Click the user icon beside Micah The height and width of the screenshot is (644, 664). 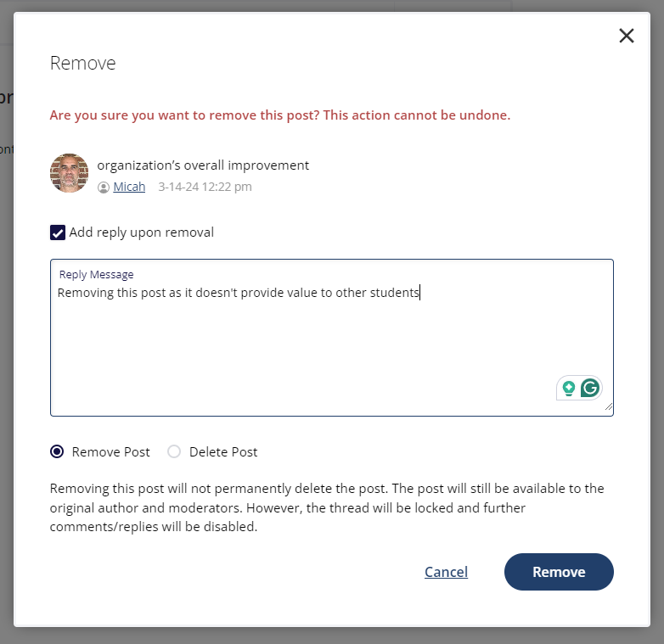(104, 187)
